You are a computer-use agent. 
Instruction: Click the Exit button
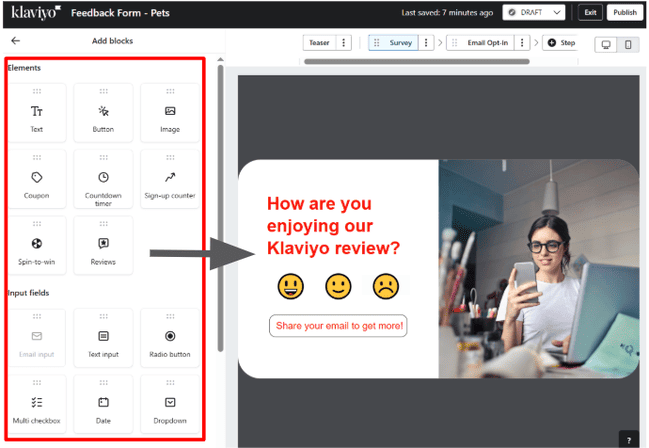coord(590,12)
